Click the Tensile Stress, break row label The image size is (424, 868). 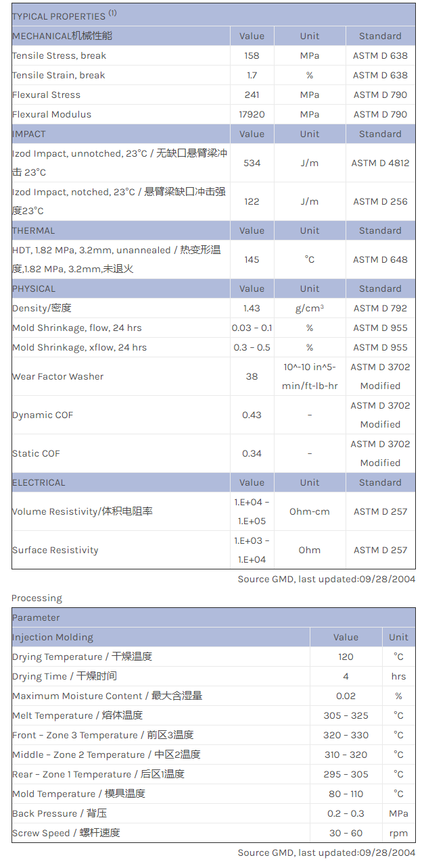point(60,55)
